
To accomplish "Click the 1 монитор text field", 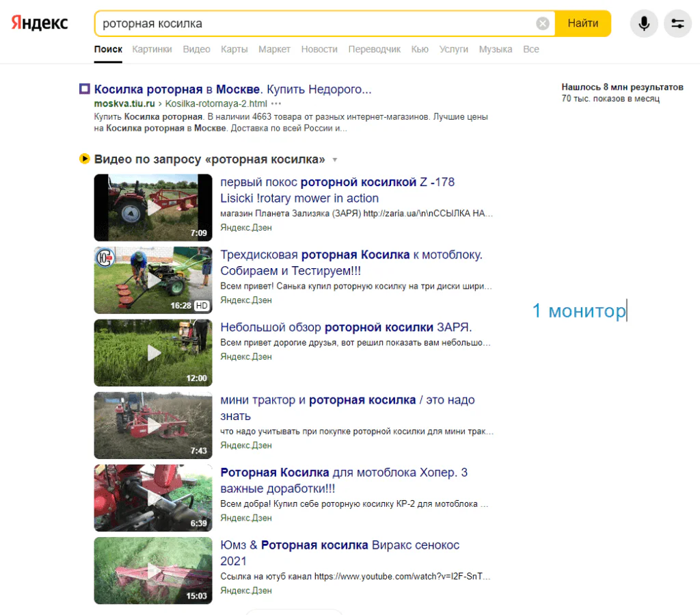I will (x=580, y=311).
